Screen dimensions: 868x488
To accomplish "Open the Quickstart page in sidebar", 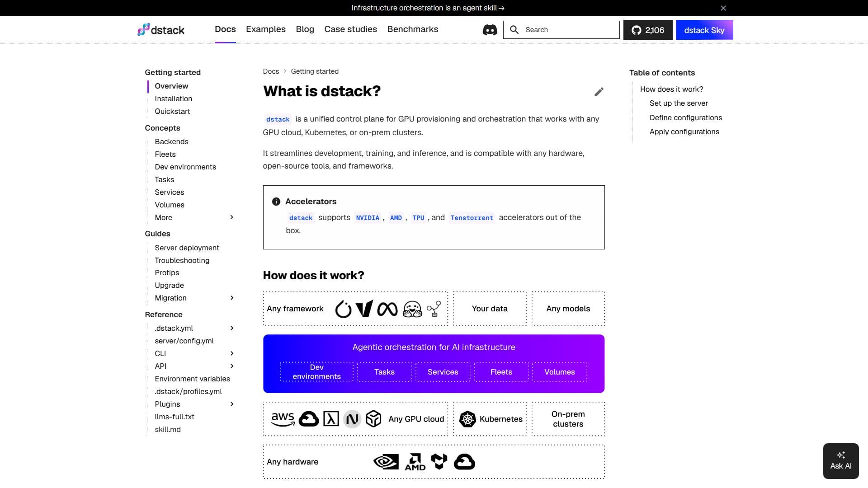I will point(172,111).
